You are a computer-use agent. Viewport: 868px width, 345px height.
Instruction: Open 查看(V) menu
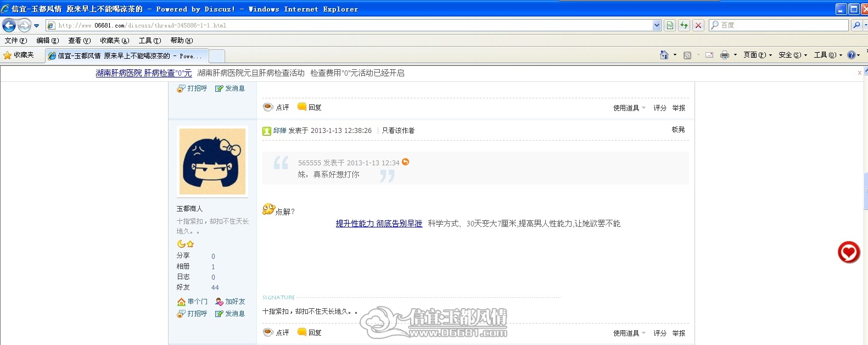tap(79, 41)
